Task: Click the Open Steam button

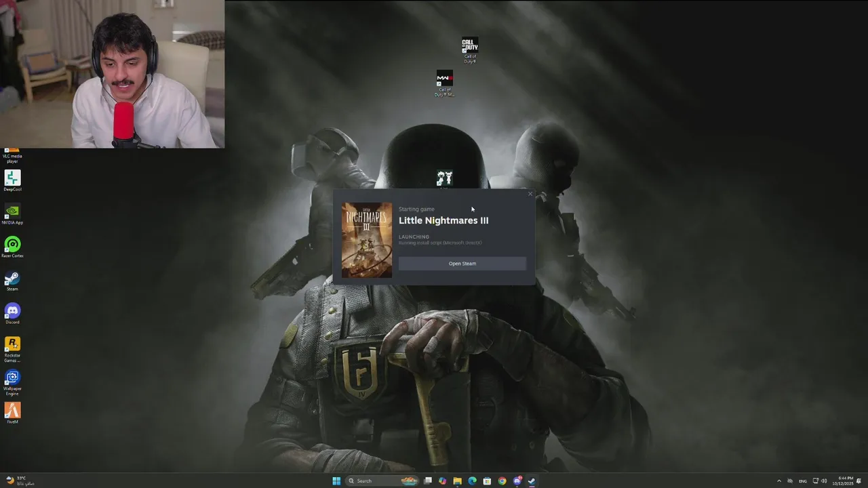Action: click(x=462, y=264)
